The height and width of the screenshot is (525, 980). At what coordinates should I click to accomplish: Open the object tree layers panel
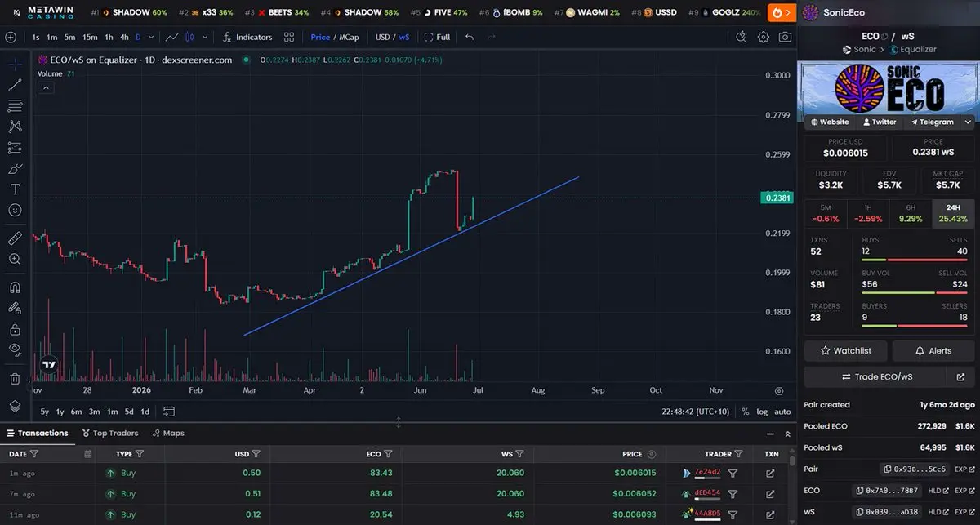point(15,406)
